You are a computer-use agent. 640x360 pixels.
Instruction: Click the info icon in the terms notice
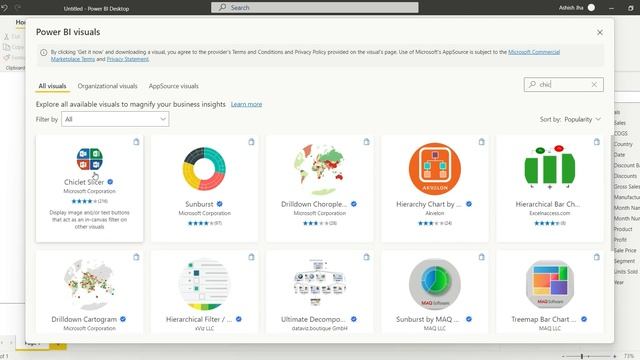click(x=44, y=53)
